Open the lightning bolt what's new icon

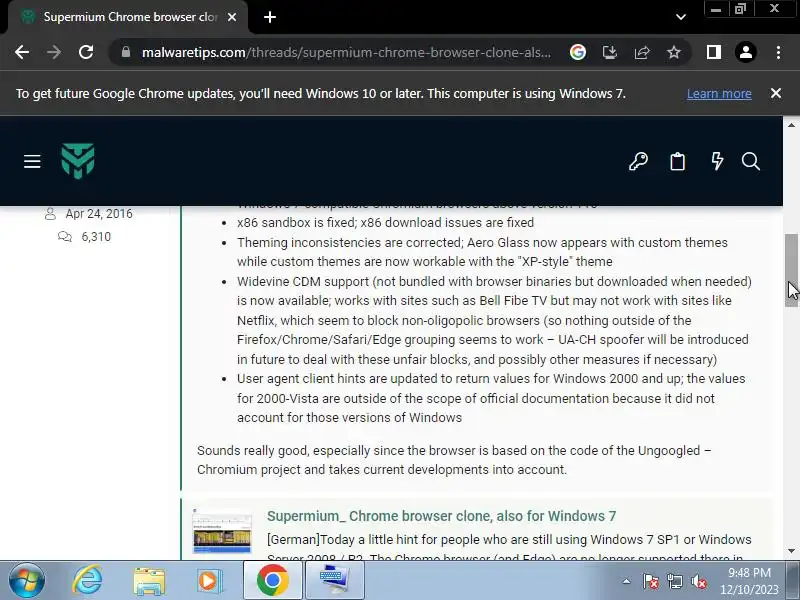[x=717, y=161]
